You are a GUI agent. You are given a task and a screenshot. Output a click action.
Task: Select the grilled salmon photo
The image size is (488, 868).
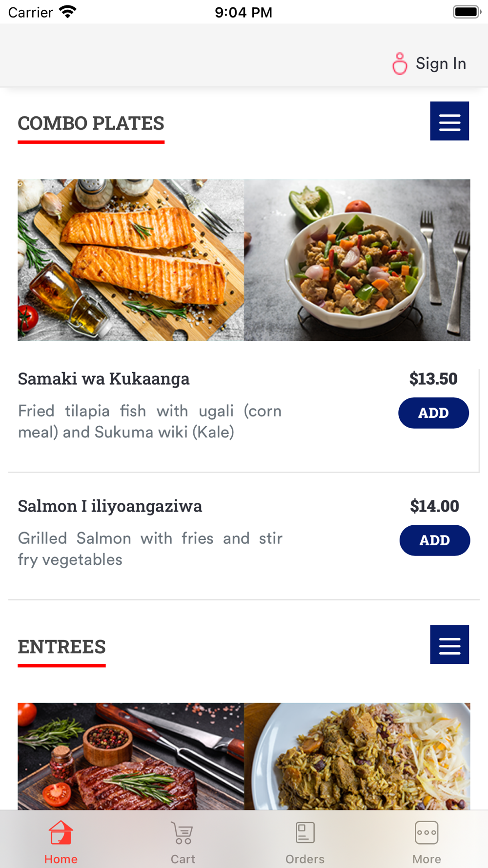click(x=131, y=260)
